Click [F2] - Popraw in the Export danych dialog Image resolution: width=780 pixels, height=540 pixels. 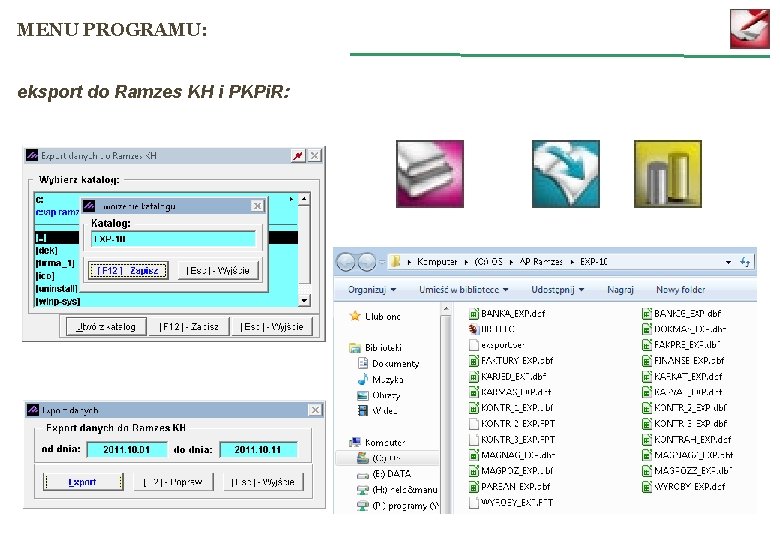[173, 482]
